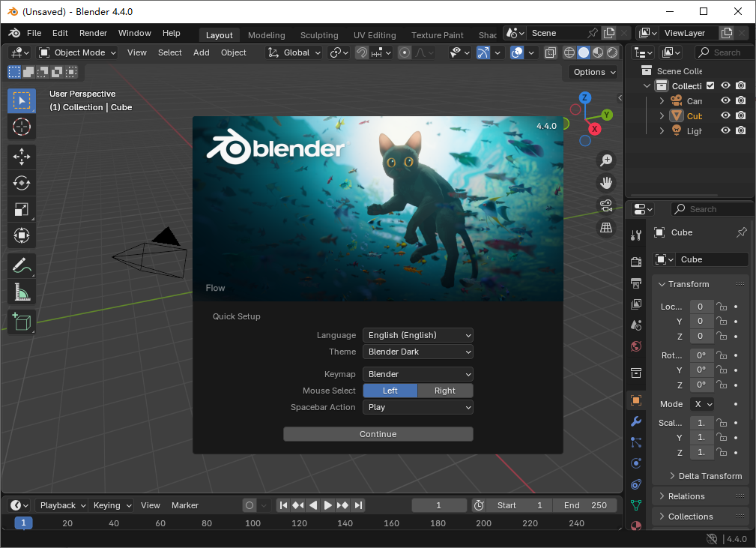Open the Window menu
Screen dimensions: 756x548
135,33
